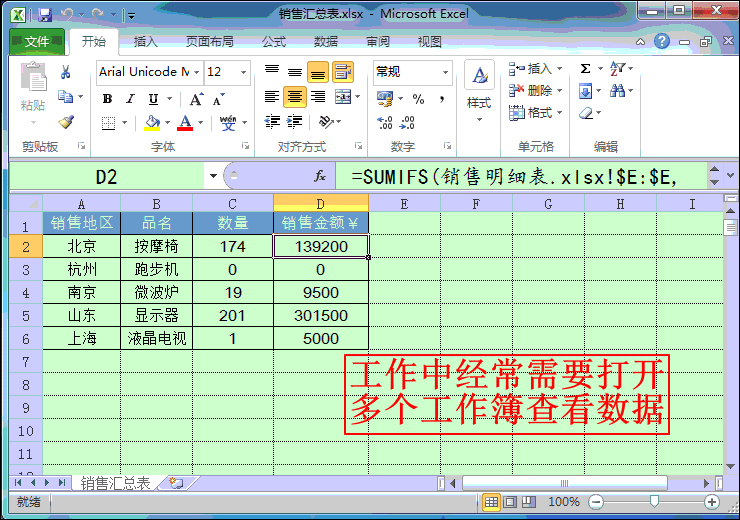This screenshot has width=740, height=520.
Task: Toggle bottom align button
Action: click(318, 72)
